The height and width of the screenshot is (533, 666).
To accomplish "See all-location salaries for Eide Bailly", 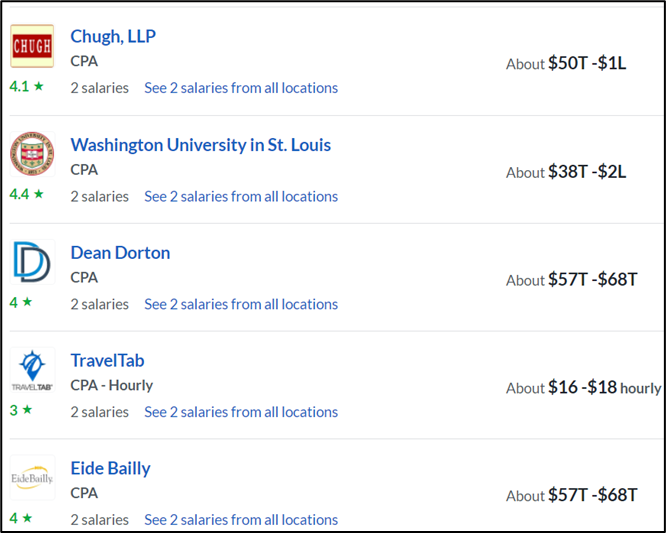I will click(x=241, y=520).
